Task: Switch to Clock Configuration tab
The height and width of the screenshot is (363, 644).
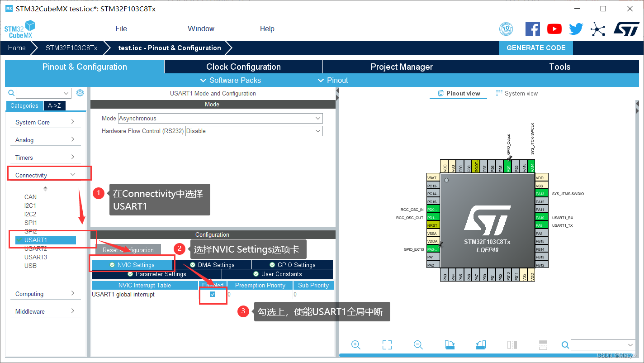Action: (x=243, y=67)
